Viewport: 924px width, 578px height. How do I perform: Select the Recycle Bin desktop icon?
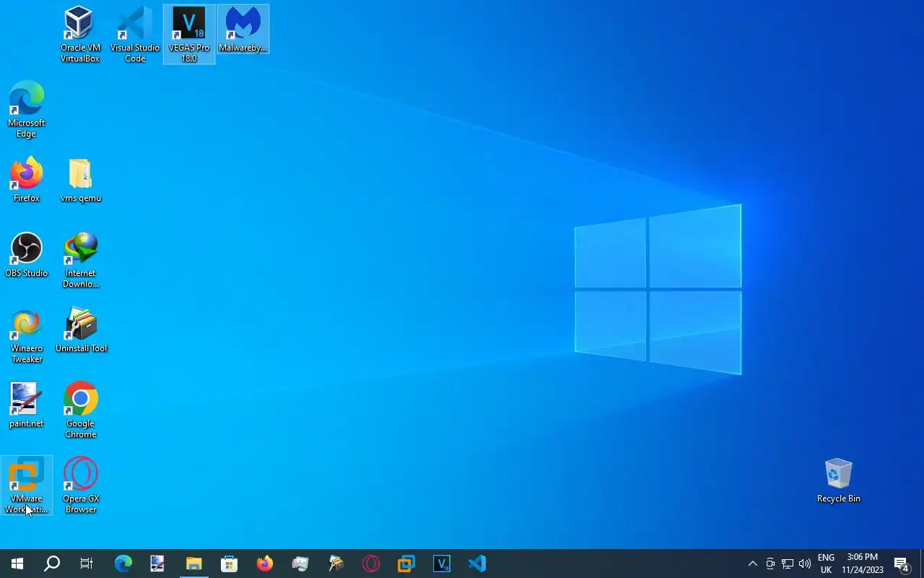tap(838, 480)
